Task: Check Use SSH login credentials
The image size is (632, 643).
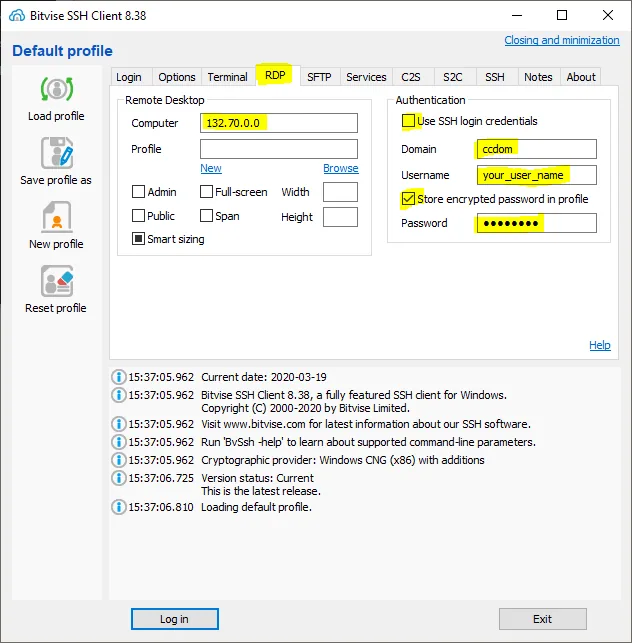Action: pos(408,121)
